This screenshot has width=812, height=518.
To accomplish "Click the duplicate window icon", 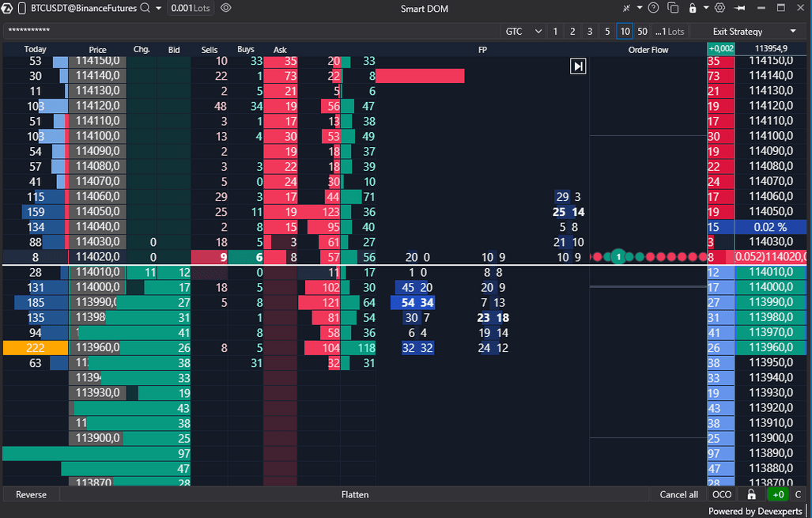I will [674, 8].
